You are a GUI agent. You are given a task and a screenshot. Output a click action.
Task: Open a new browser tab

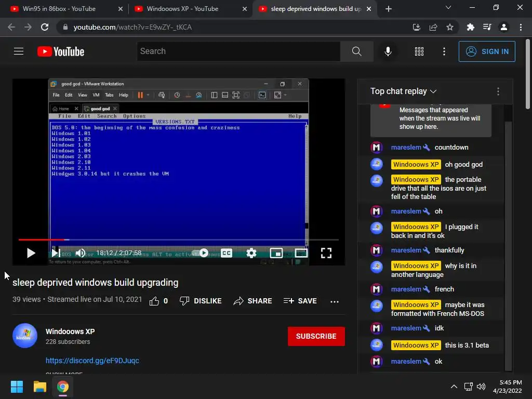pyautogui.click(x=389, y=9)
